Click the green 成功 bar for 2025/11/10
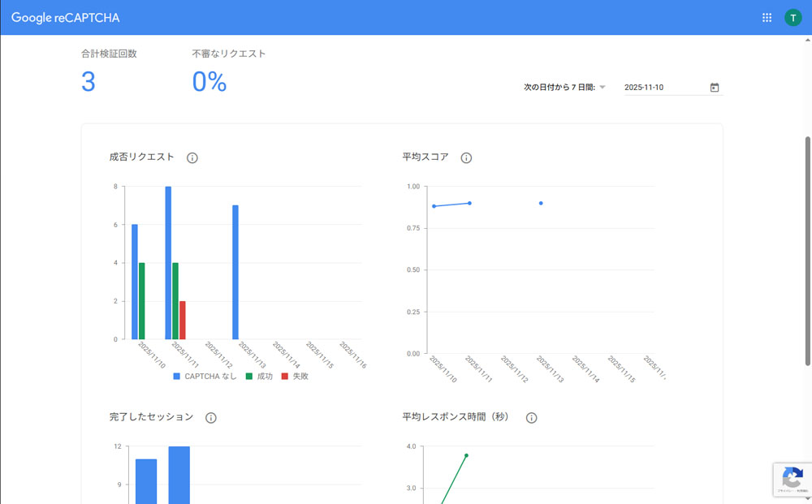This screenshot has width=812, height=504. coord(142,300)
